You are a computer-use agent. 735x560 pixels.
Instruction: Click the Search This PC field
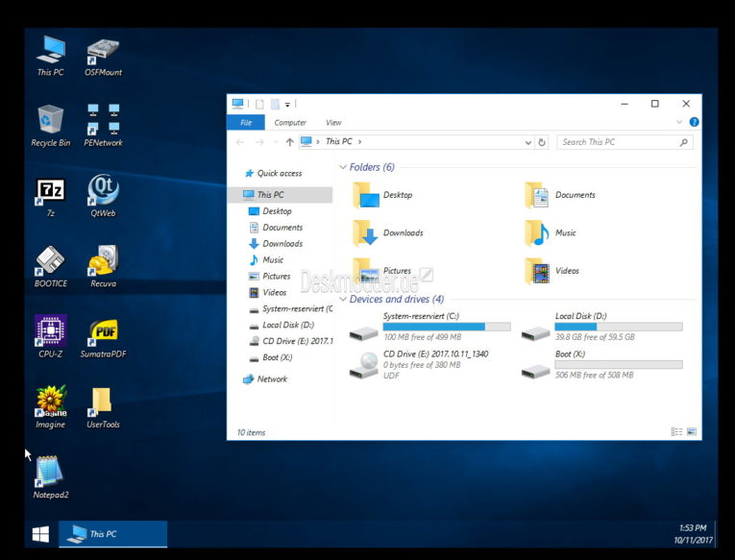(x=617, y=142)
